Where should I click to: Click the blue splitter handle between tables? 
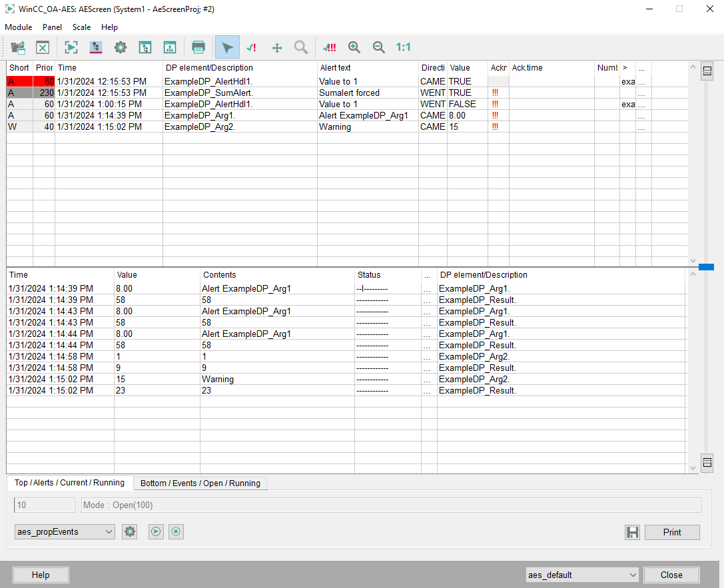706,267
